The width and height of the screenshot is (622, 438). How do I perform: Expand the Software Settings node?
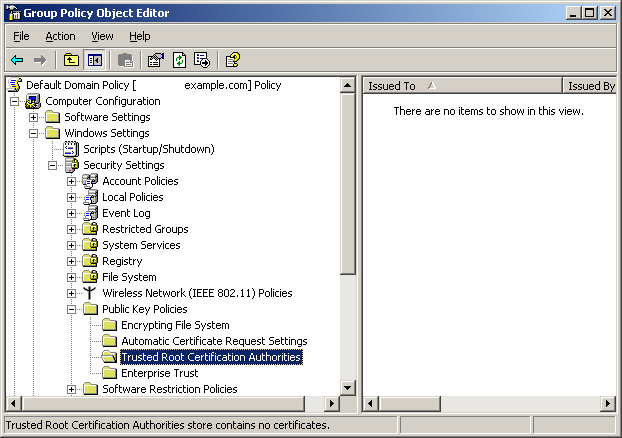pos(34,117)
